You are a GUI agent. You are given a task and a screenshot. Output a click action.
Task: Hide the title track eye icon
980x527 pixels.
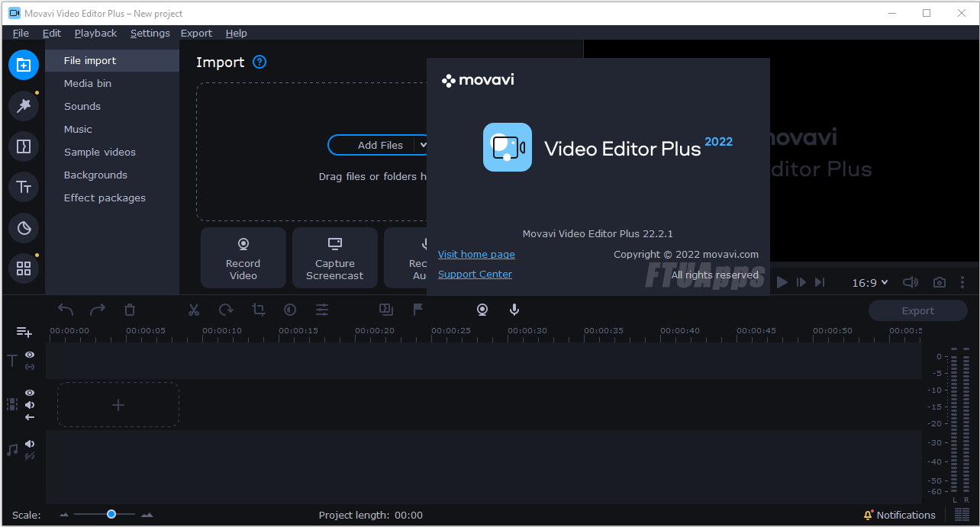(x=30, y=355)
